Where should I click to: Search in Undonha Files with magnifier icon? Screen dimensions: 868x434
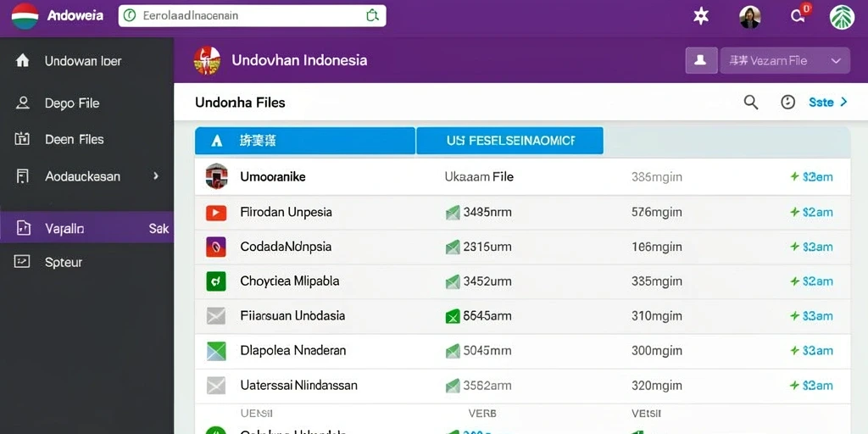pos(751,102)
